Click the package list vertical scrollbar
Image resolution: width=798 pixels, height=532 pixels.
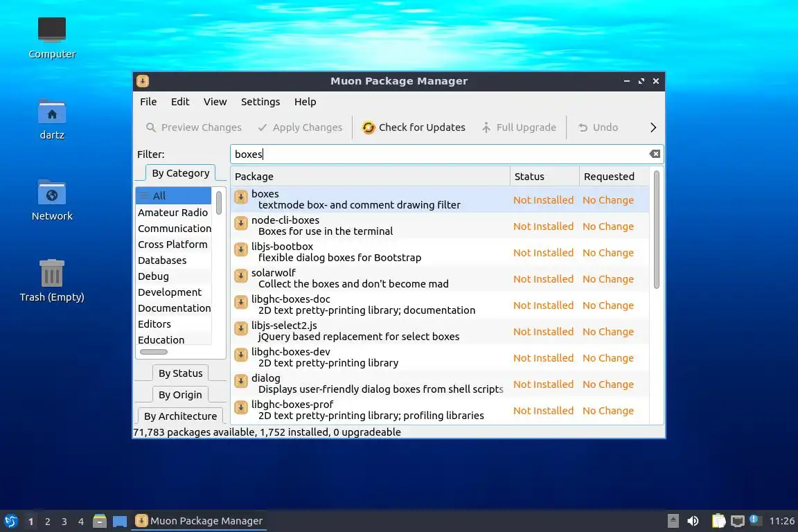[657, 230]
